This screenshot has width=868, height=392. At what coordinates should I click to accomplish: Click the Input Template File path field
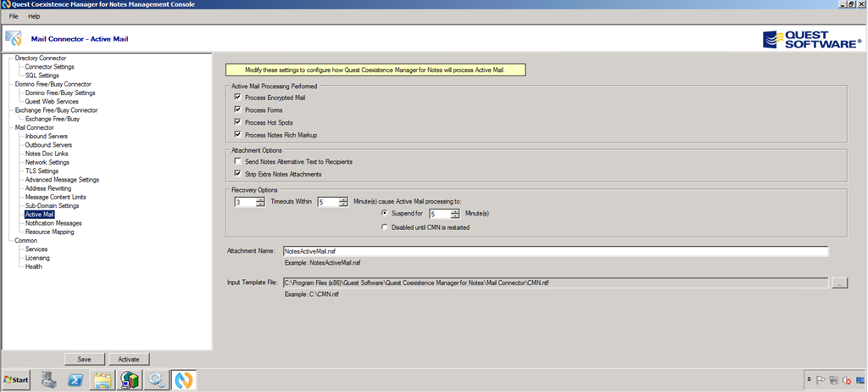pos(555,283)
